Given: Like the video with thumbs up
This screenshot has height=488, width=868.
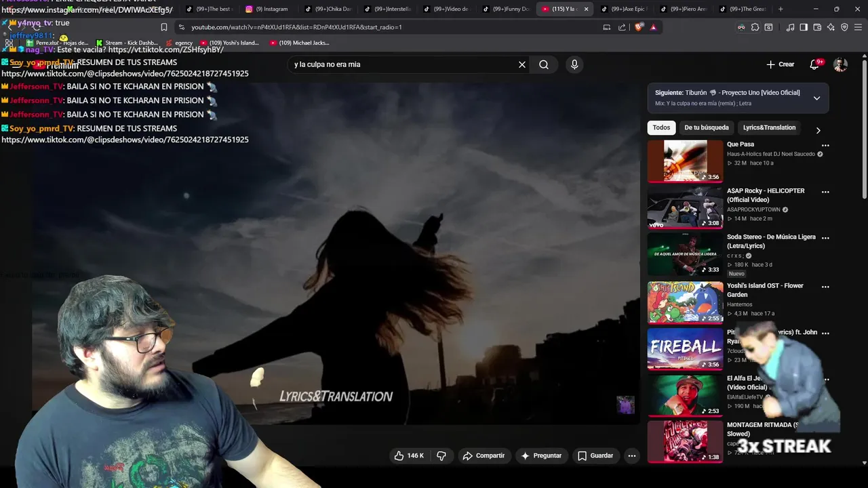Looking at the screenshot, I should tap(409, 455).
